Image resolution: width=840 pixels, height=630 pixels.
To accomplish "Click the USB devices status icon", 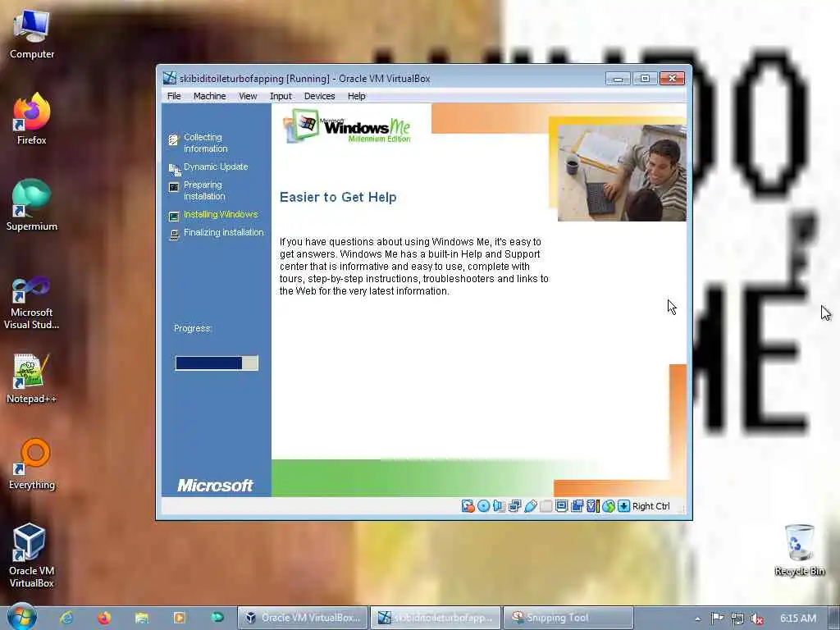I will click(531, 506).
